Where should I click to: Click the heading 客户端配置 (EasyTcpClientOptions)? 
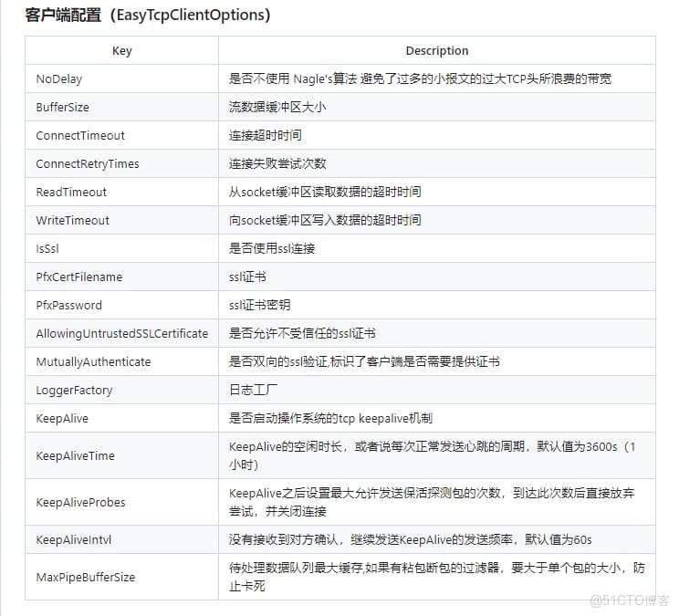tap(148, 16)
